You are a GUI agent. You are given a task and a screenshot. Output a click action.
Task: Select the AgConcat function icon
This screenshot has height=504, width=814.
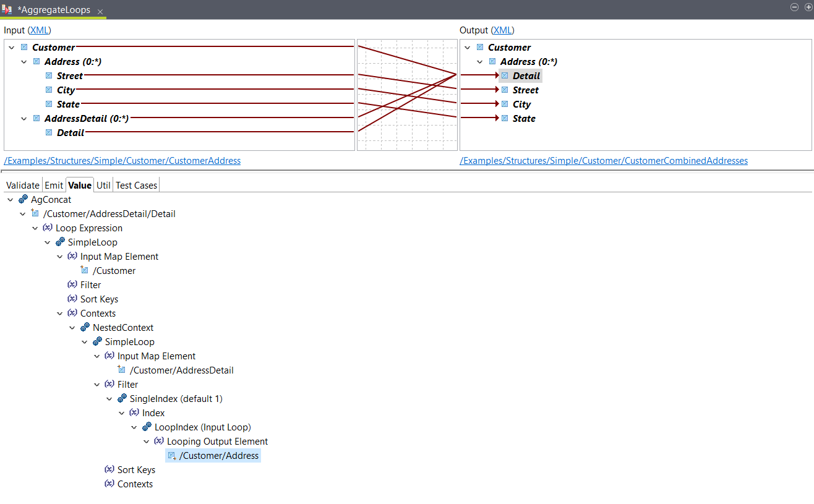pyautogui.click(x=23, y=199)
